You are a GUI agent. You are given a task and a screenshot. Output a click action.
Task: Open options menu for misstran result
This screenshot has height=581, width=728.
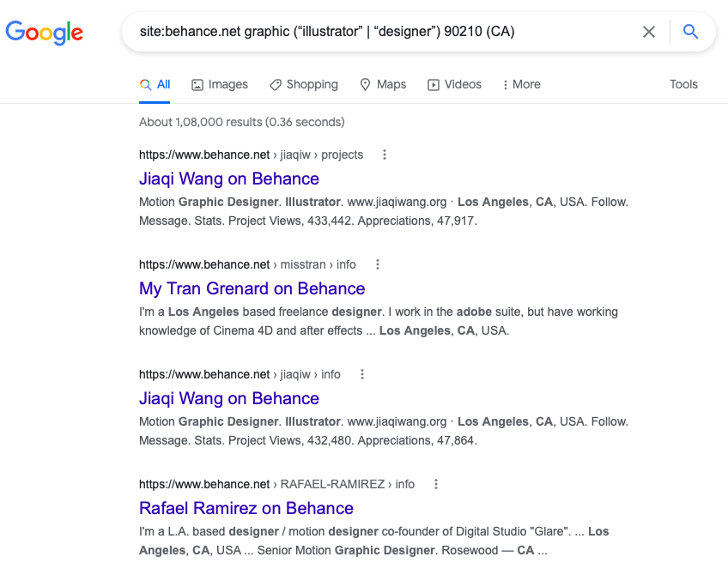(x=378, y=264)
